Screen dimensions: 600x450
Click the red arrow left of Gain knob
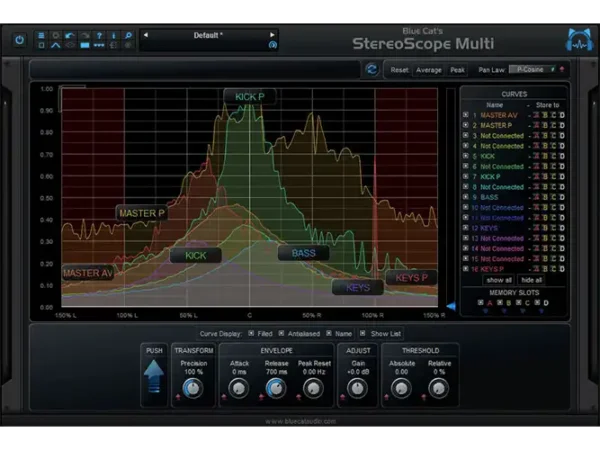[x=342, y=397]
